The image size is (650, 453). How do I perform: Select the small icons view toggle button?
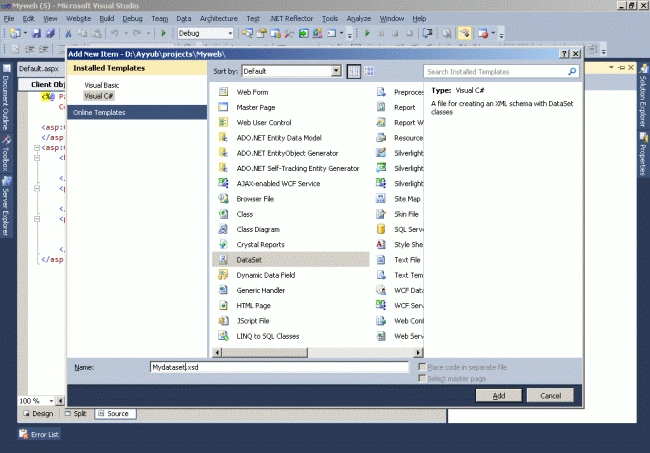(x=354, y=71)
